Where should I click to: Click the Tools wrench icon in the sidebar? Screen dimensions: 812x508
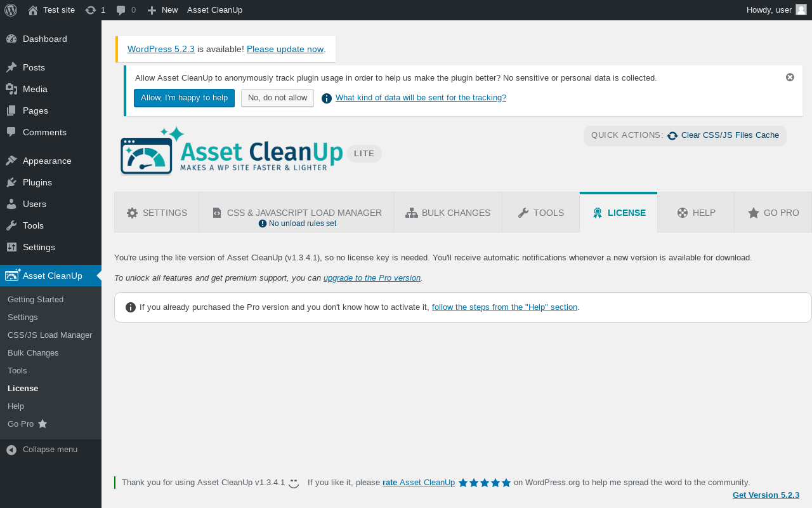[11, 225]
